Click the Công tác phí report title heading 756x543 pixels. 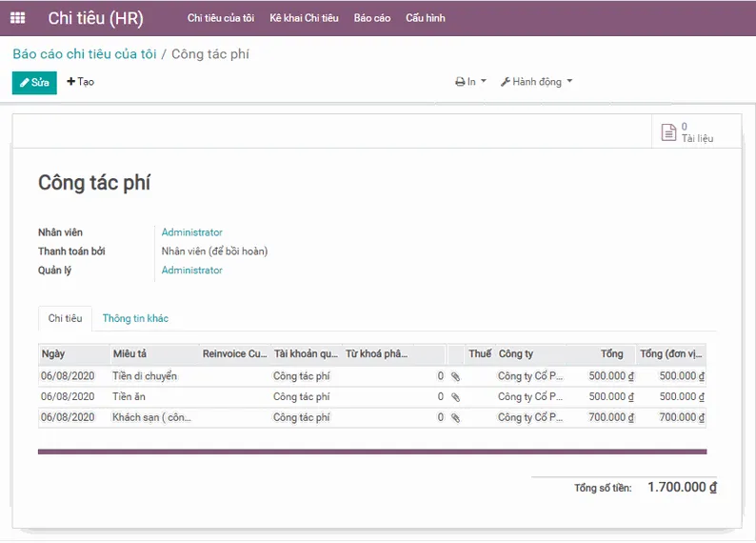(x=94, y=183)
